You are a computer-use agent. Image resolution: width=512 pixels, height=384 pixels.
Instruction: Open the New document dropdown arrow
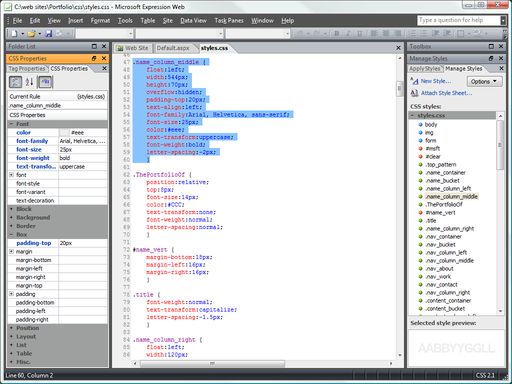point(23,34)
